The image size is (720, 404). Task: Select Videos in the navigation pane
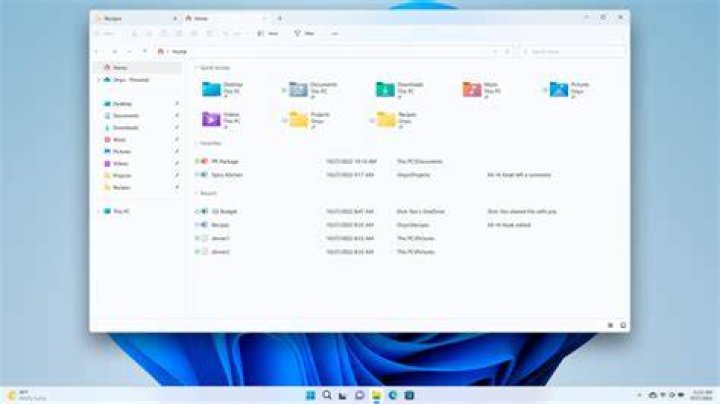click(138, 163)
